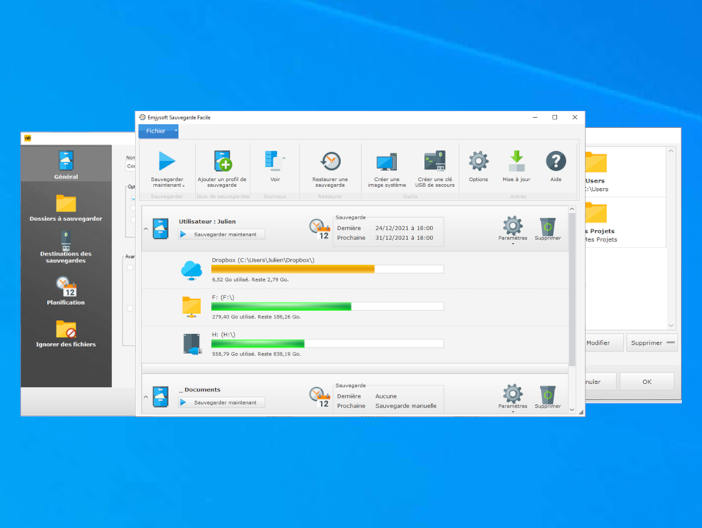Click scroll down arrow of profile list
The image size is (702, 528).
coord(572,410)
